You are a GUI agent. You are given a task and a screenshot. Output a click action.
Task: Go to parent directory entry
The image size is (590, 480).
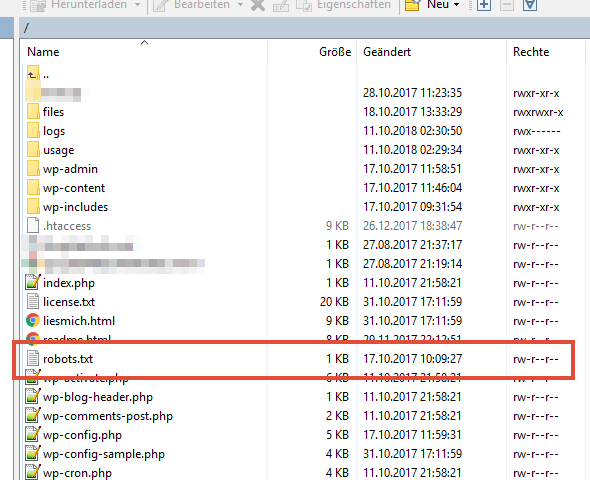38,74
